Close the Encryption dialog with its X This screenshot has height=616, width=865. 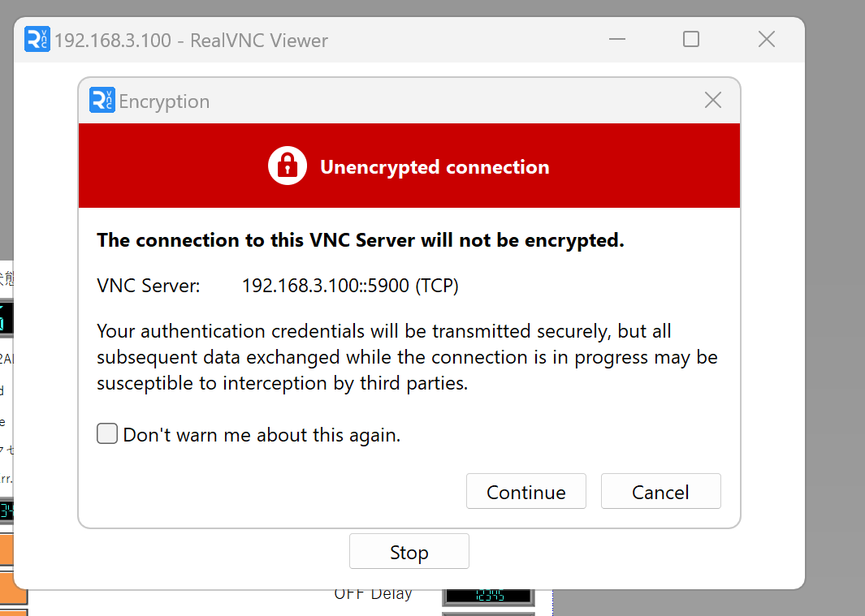pos(713,100)
